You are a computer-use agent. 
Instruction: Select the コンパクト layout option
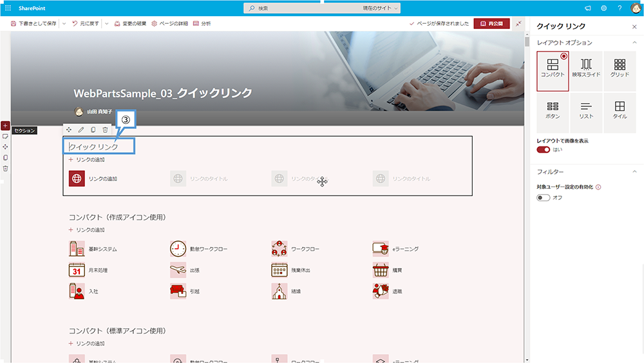pos(553,71)
